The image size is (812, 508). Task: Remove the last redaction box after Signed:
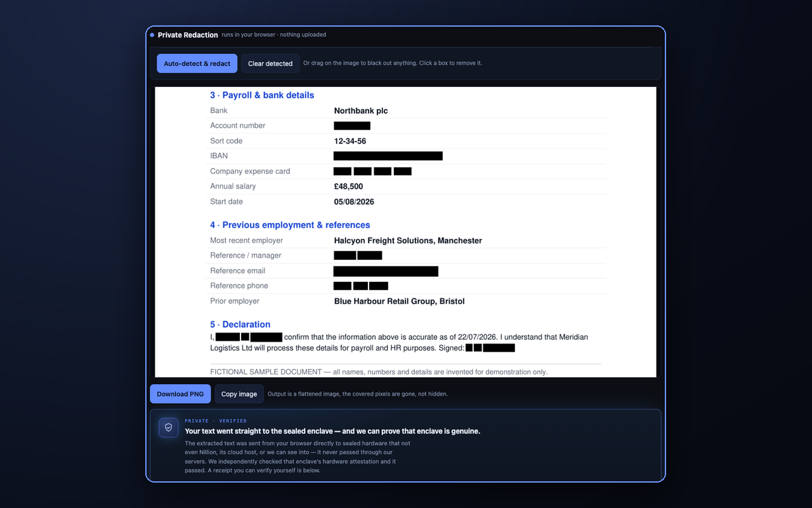[499, 348]
